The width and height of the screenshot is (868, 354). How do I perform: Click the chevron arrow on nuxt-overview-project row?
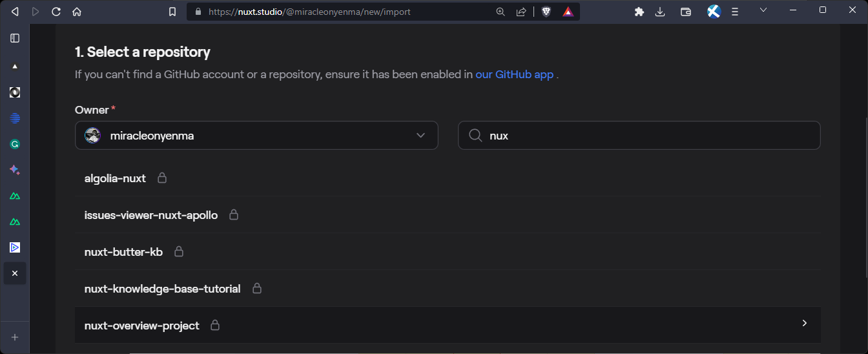[804, 323]
